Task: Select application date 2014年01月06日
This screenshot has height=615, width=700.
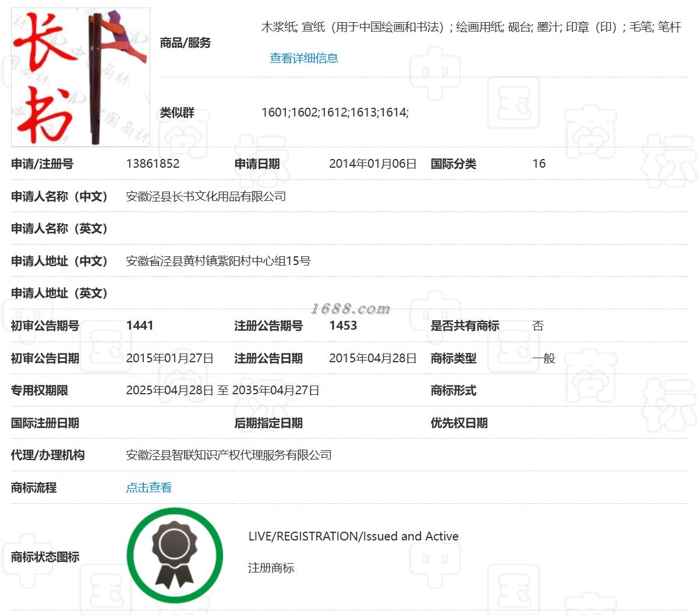Action: coord(373,164)
